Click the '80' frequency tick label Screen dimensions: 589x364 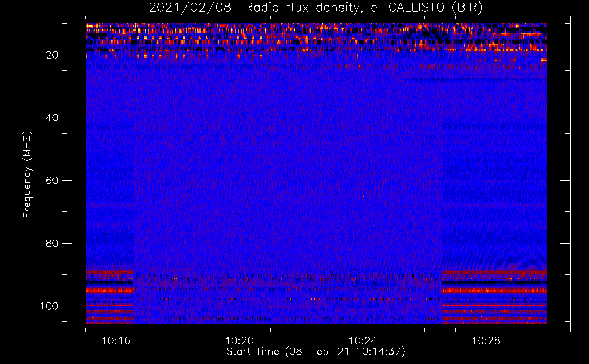[x=52, y=243]
